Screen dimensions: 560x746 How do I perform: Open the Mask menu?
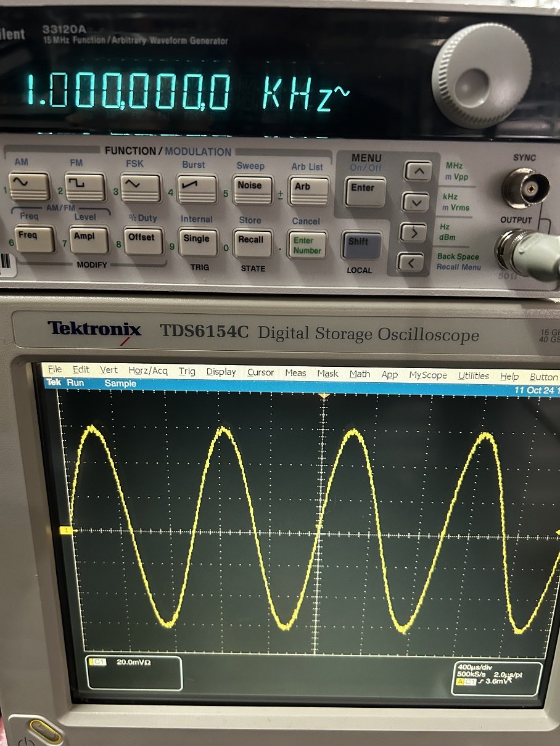328,373
